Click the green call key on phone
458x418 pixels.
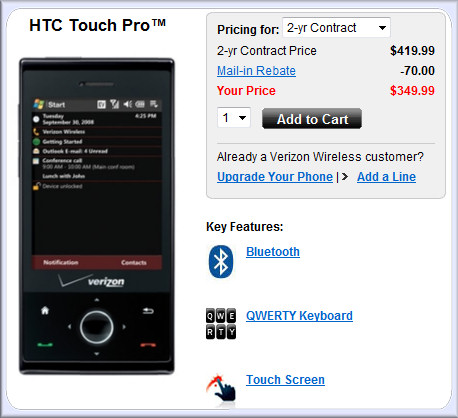click(45, 345)
